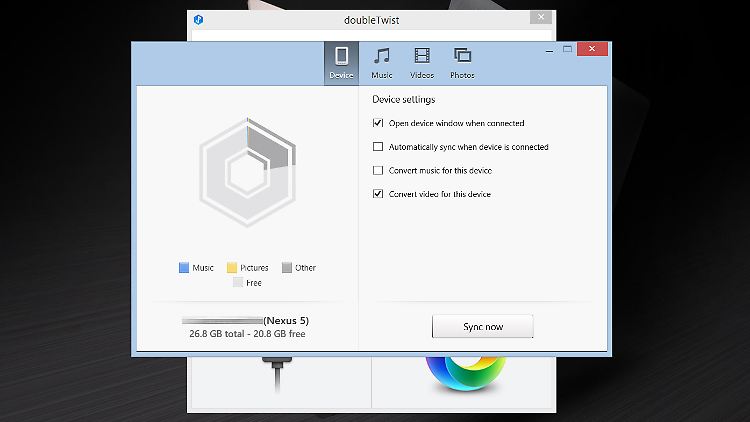Close the background doubleTwist window

coord(541,17)
